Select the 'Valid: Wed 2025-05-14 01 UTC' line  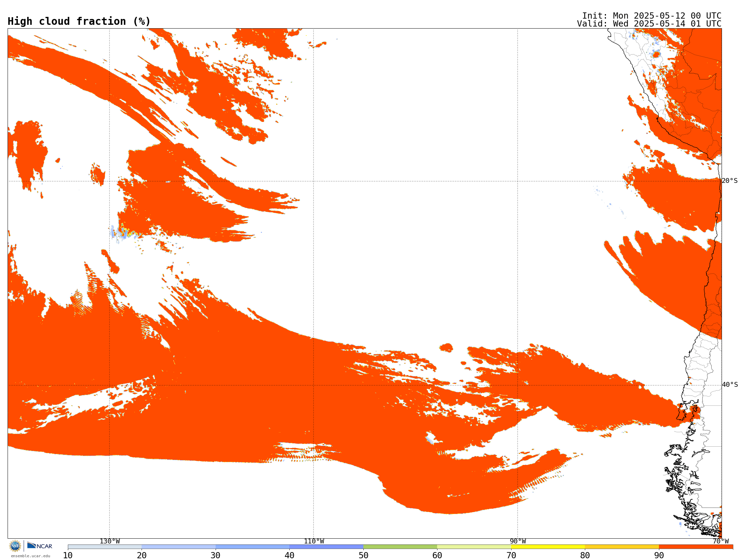pos(649,24)
